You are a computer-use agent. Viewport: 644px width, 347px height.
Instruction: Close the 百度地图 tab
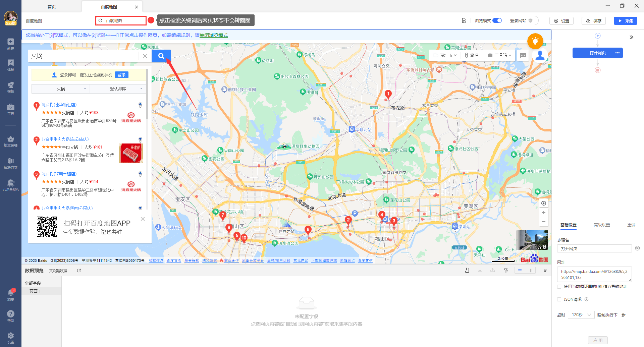click(137, 7)
